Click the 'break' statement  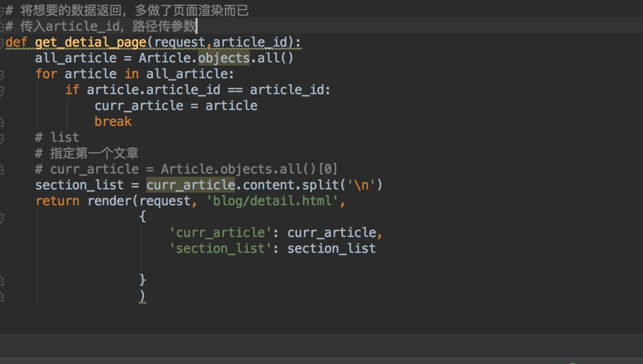coord(113,121)
